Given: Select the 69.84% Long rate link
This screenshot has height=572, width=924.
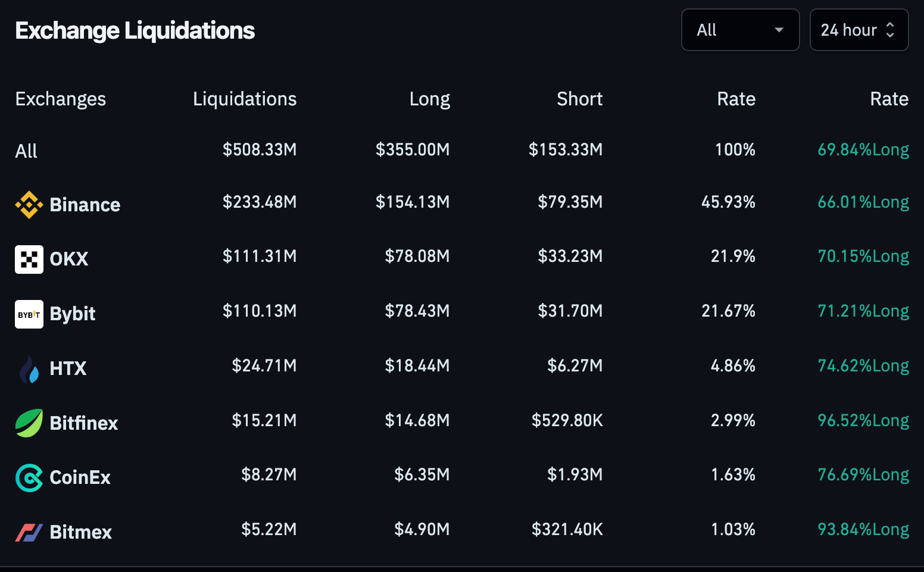Looking at the screenshot, I should click(863, 150).
